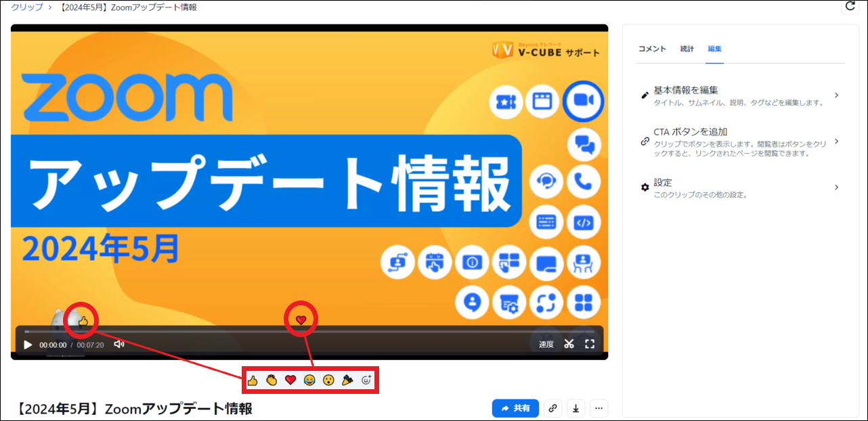This screenshot has height=421, width=868.
Task: React with party popper emoji
Action: point(347,380)
